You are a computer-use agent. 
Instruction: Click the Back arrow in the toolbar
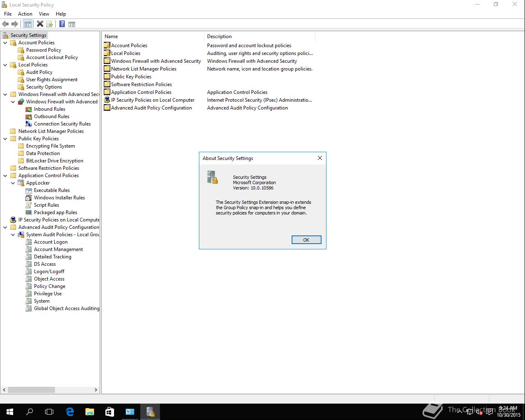click(x=5, y=24)
